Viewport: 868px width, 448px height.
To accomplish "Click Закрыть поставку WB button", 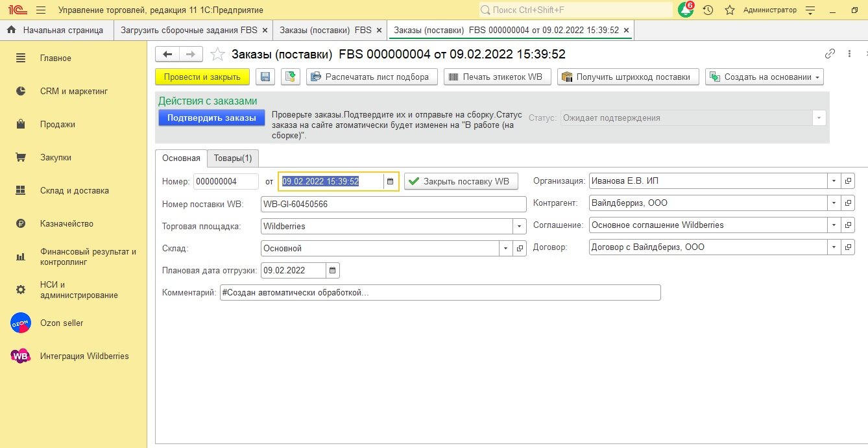I will click(461, 181).
